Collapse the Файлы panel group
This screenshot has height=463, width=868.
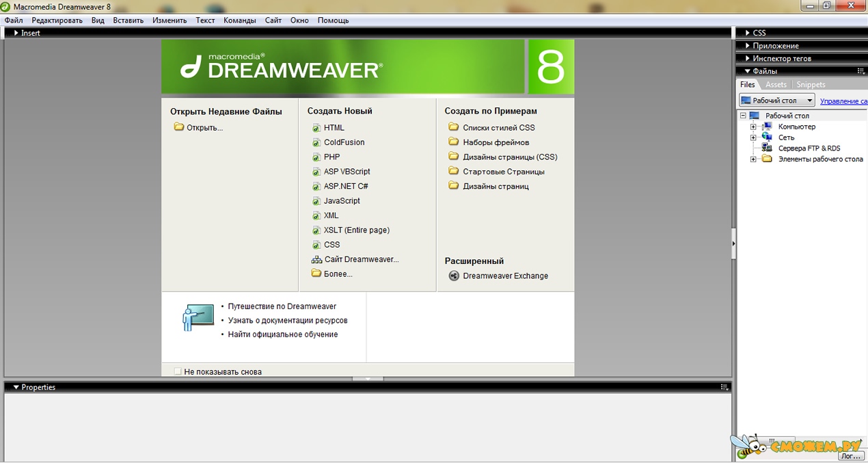point(747,71)
